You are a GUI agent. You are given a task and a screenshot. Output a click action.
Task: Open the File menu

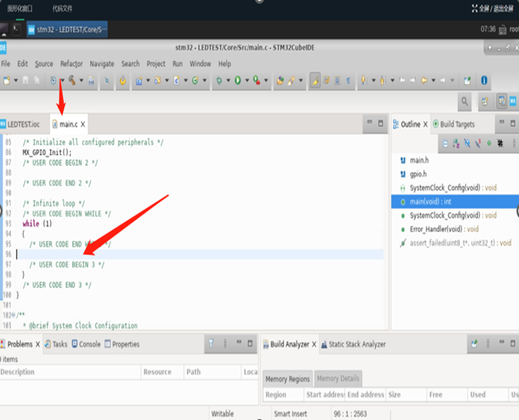6,64
